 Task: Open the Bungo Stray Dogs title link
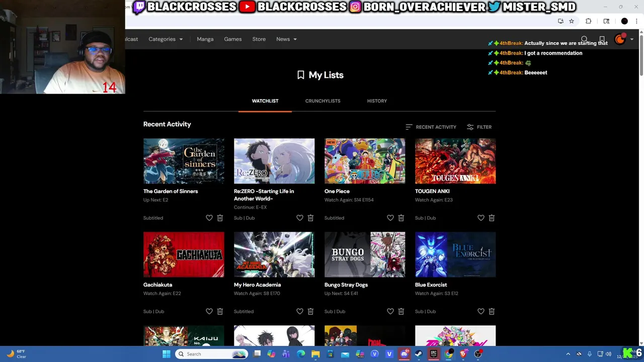click(x=346, y=285)
